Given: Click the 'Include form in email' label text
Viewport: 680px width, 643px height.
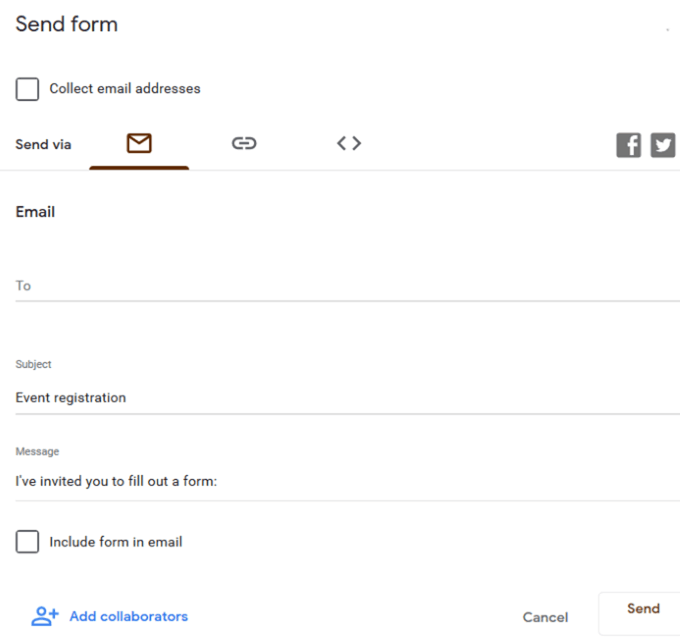Looking at the screenshot, I should point(116,542).
